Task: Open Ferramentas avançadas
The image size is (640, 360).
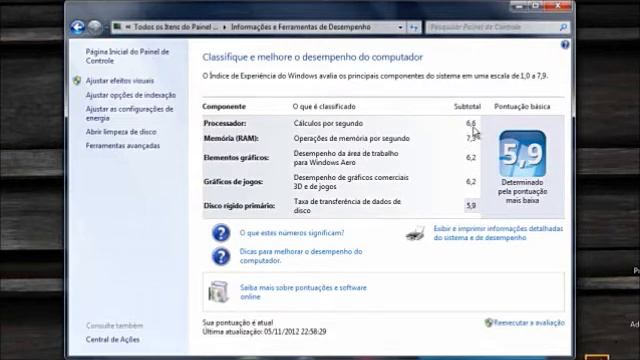Action: [x=123, y=146]
